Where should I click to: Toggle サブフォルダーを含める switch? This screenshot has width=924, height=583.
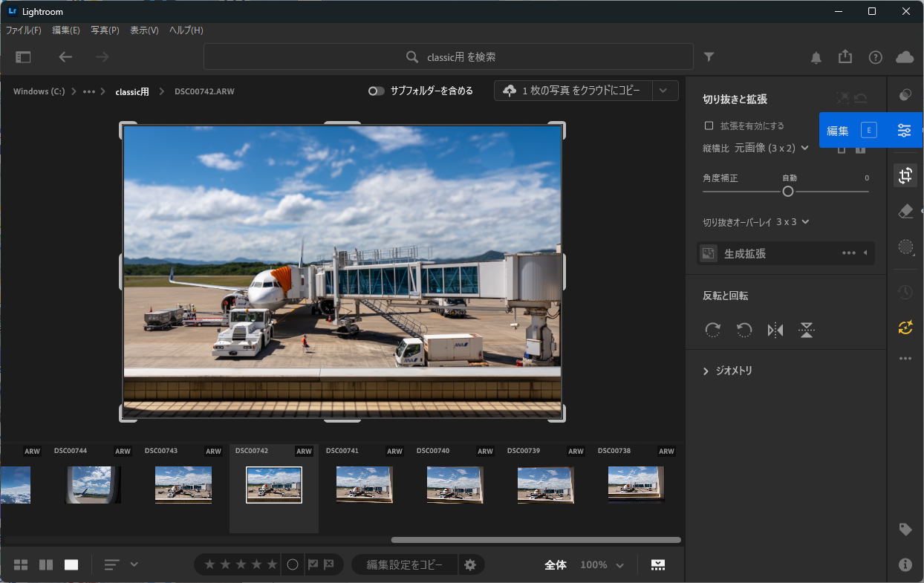(x=377, y=91)
